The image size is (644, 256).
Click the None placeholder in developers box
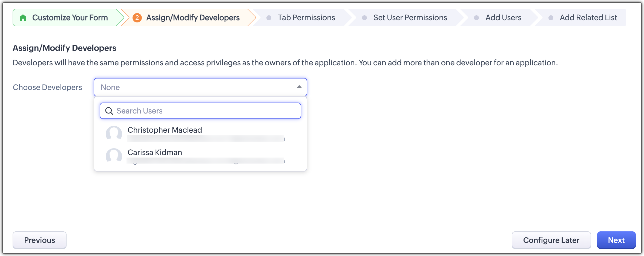[110, 87]
